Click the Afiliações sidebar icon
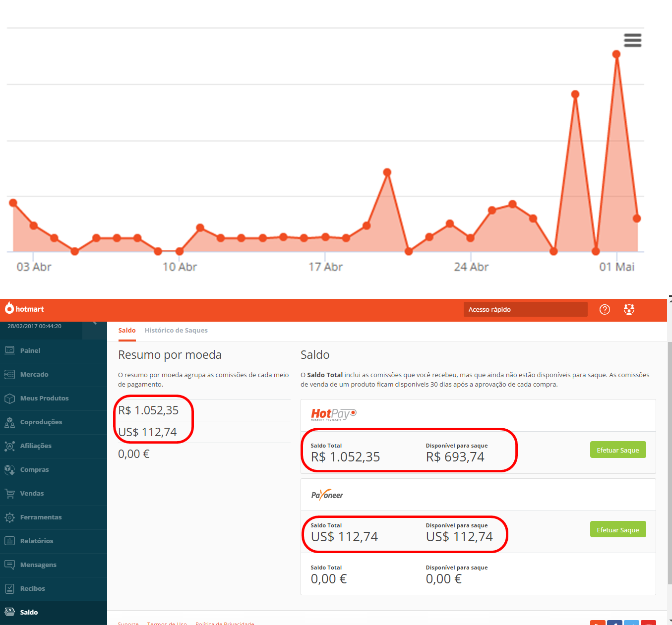 coord(9,446)
